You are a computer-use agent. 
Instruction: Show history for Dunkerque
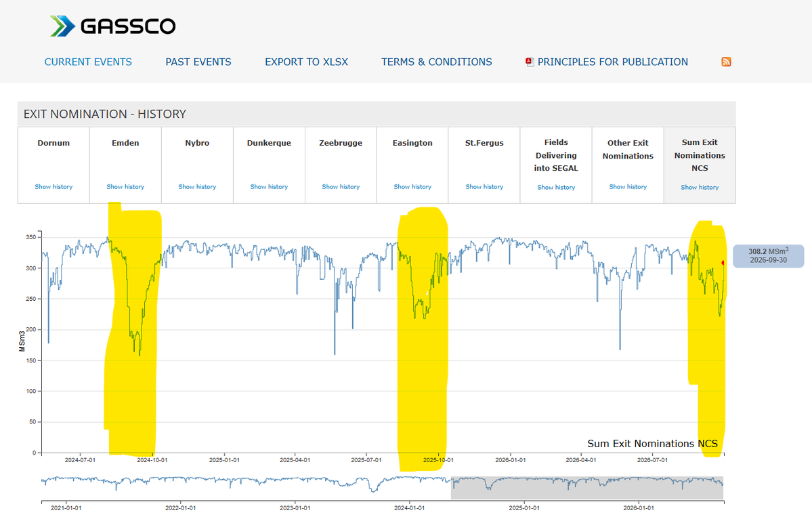[x=269, y=186]
